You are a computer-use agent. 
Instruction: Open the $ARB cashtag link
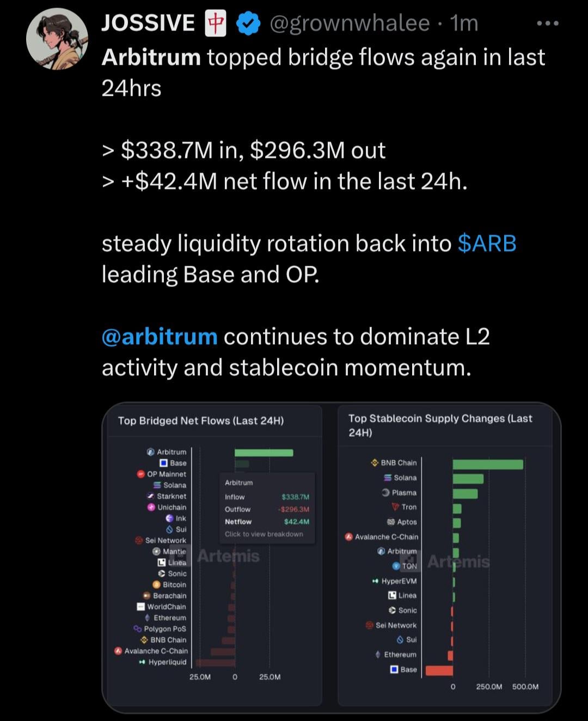(x=487, y=243)
